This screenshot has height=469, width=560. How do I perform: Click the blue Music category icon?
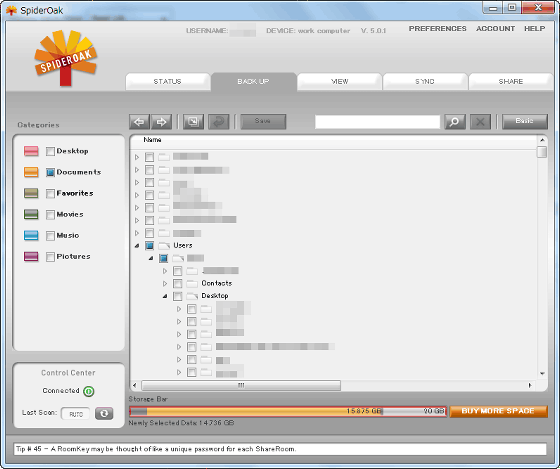pos(31,235)
